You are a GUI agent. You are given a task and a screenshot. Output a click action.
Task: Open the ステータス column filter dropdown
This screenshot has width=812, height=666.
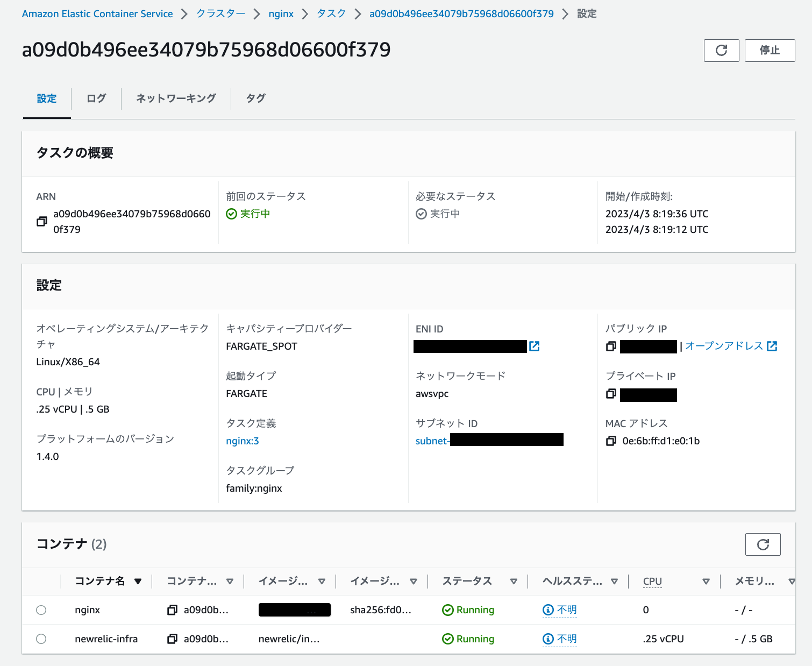pos(515,581)
